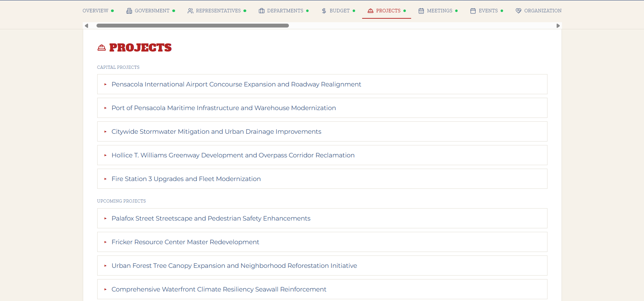The height and width of the screenshot is (301, 644).
Task: Click the Budget dollar sign icon
Action: click(324, 11)
